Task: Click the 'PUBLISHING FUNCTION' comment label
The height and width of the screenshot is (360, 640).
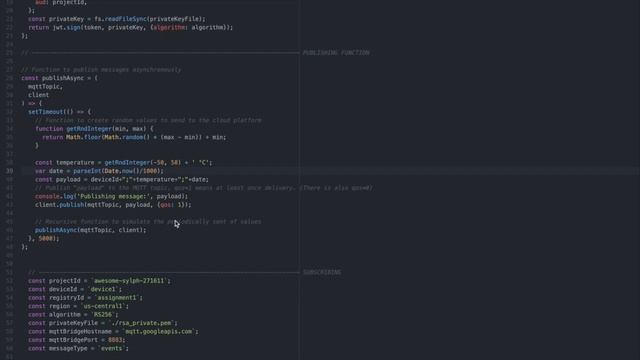Action: (336, 53)
